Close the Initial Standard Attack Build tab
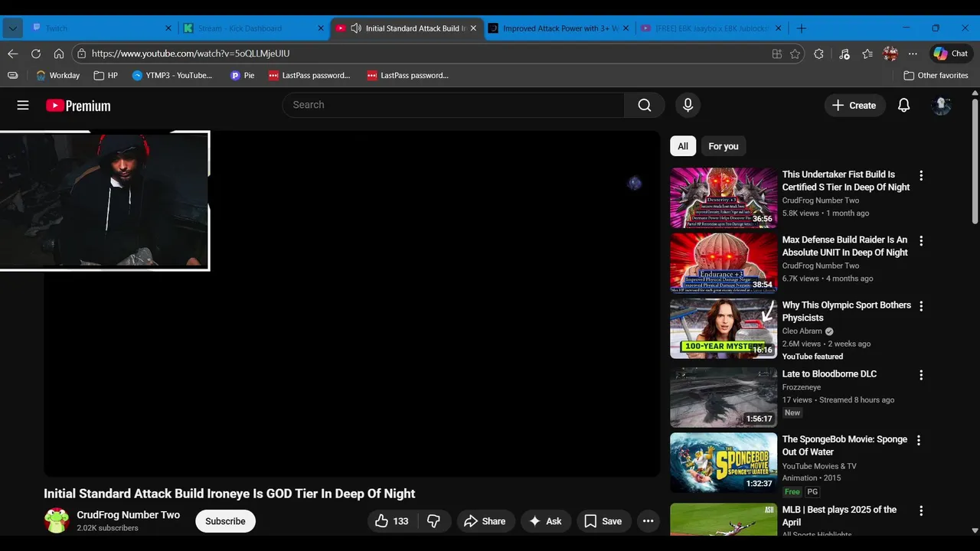 pyautogui.click(x=473, y=28)
